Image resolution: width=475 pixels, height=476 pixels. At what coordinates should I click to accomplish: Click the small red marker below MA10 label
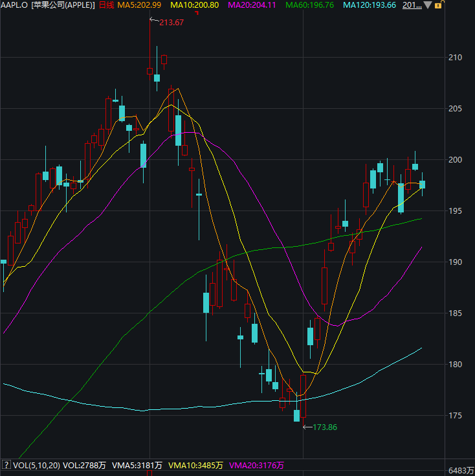coord(197,13)
